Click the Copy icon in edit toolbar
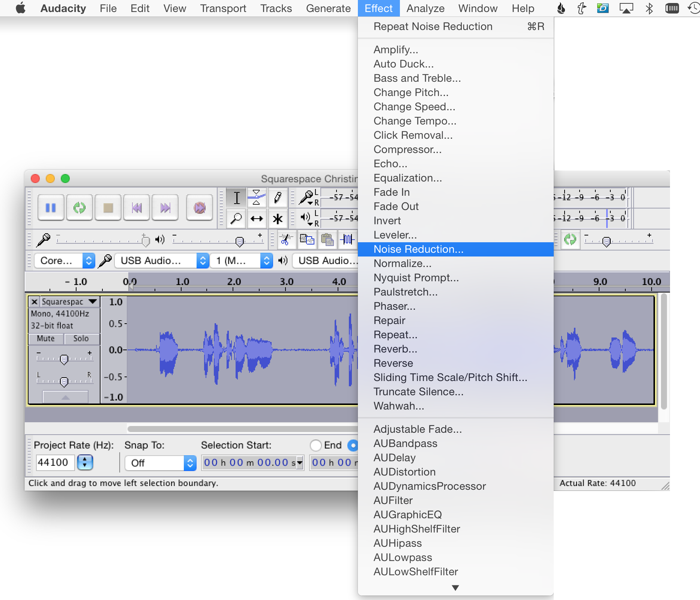 (x=307, y=239)
